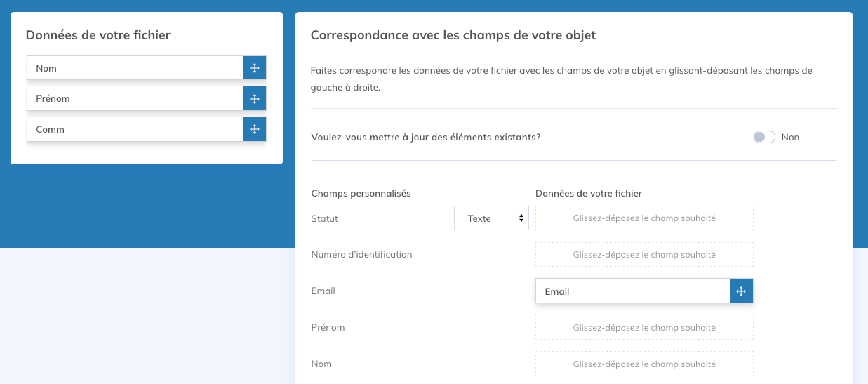This screenshot has width=868, height=384.
Task: Click the drop zone for Numéro d'identification
Action: coord(644,254)
